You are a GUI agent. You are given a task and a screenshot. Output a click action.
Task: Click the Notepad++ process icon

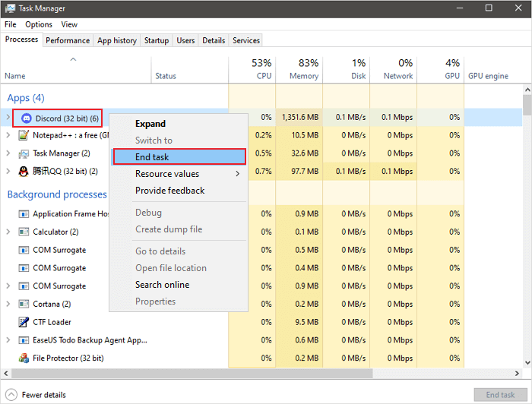click(x=24, y=135)
